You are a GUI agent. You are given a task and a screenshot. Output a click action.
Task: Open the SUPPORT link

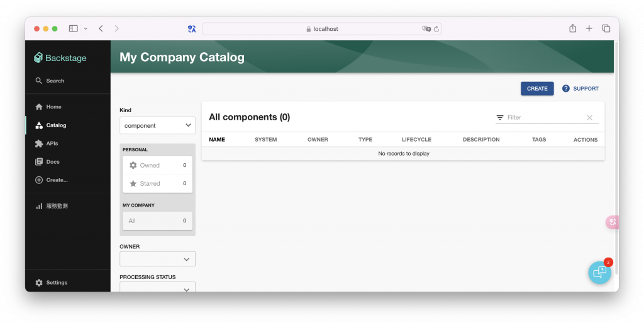(x=580, y=88)
